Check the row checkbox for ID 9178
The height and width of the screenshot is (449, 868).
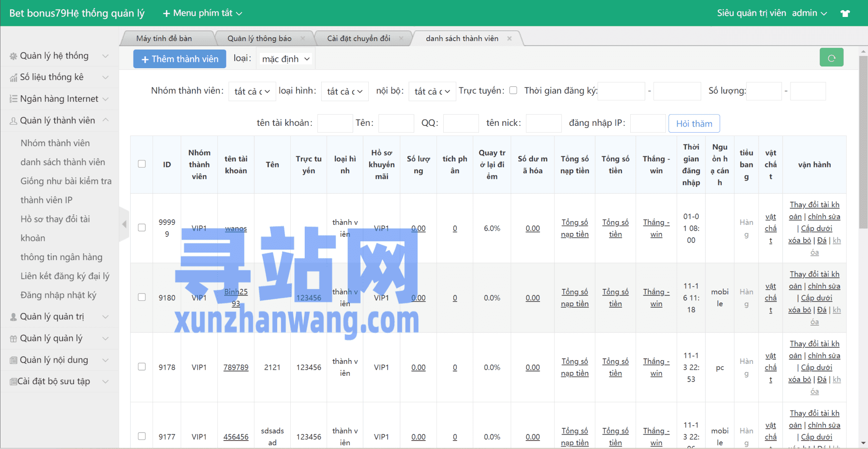(x=142, y=367)
